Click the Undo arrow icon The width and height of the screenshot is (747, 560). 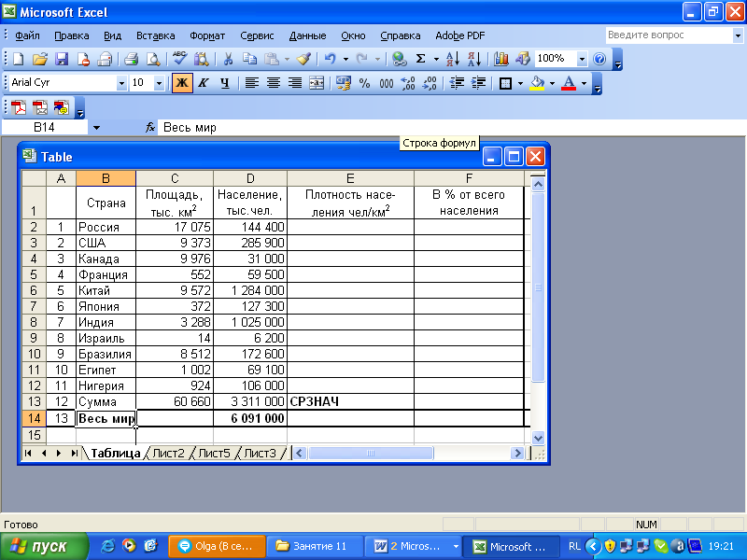(331, 59)
